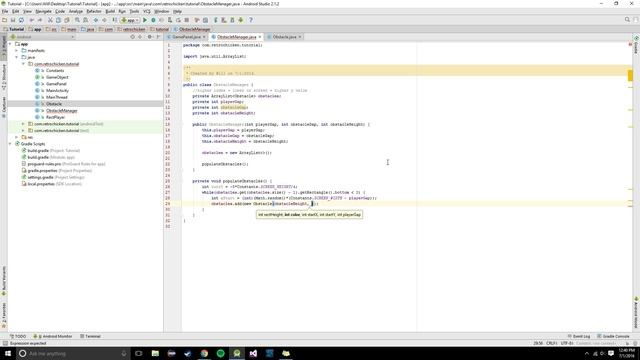640x360 pixels.
Task: Click the Stop toolbar icon
Action: pyautogui.click(x=187, y=20)
